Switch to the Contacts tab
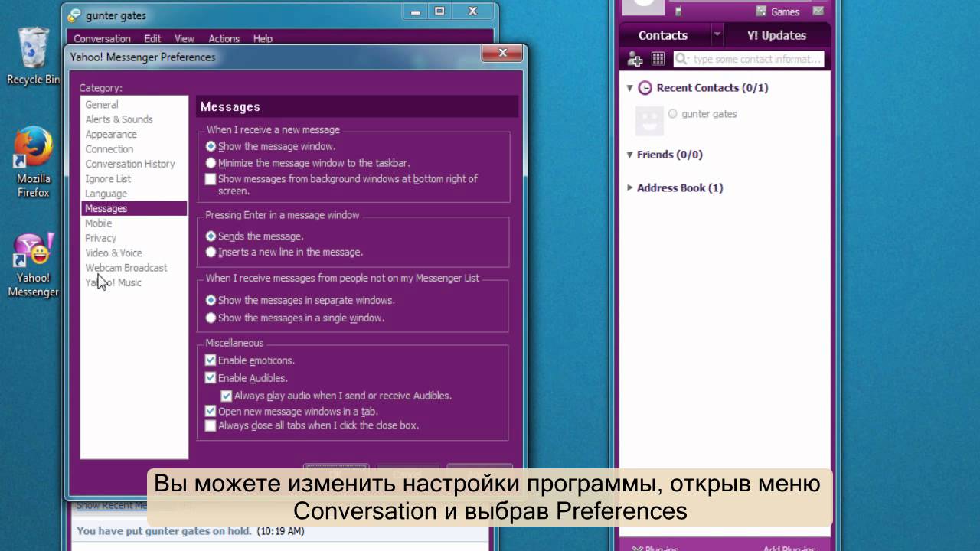Viewport: 980px width, 551px height. (663, 35)
